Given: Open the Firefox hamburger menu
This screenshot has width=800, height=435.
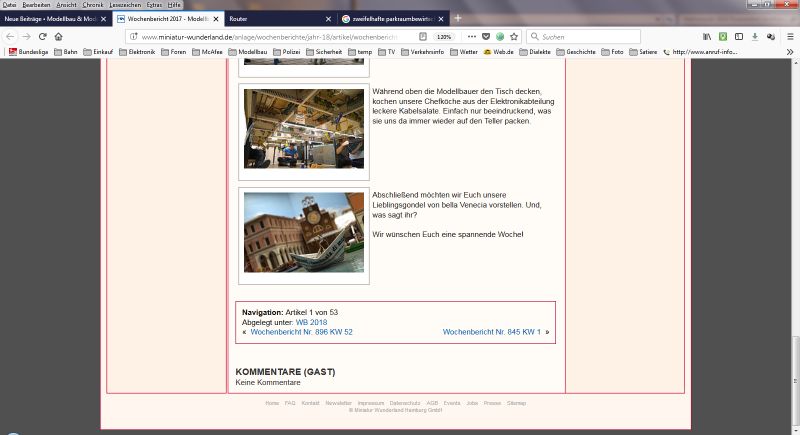Looking at the screenshot, I should point(788,36).
